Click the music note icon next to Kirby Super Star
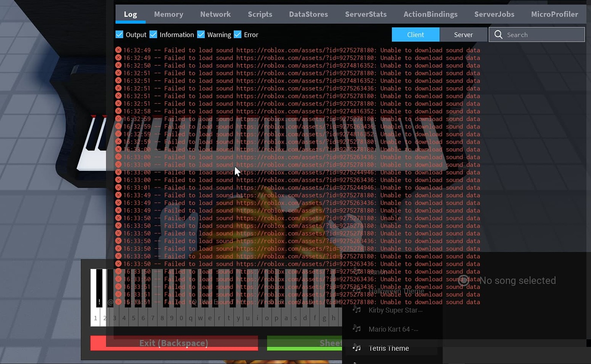This screenshot has width=591, height=364. click(x=357, y=310)
